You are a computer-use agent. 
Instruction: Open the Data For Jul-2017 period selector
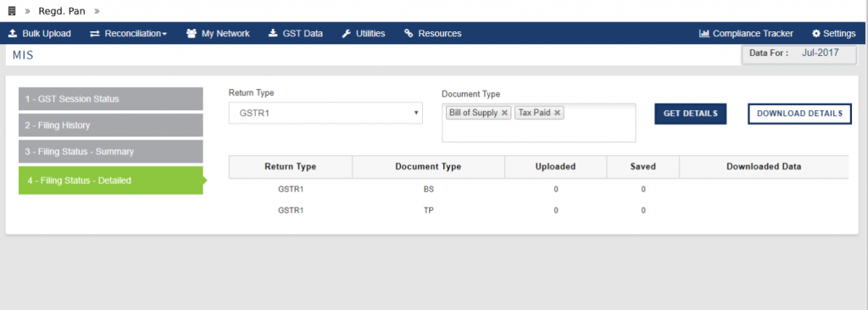(x=799, y=54)
